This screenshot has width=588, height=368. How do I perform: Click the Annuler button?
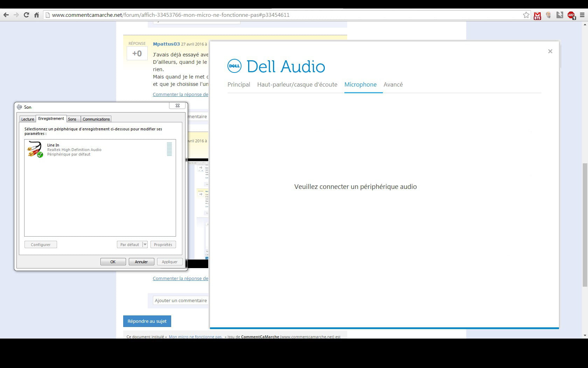[x=141, y=262]
